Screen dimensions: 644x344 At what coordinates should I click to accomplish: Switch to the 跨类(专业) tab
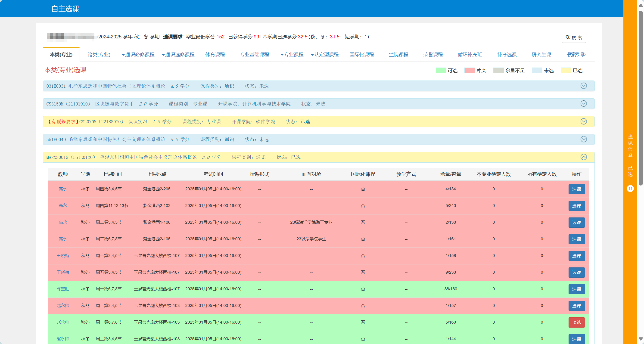point(99,55)
